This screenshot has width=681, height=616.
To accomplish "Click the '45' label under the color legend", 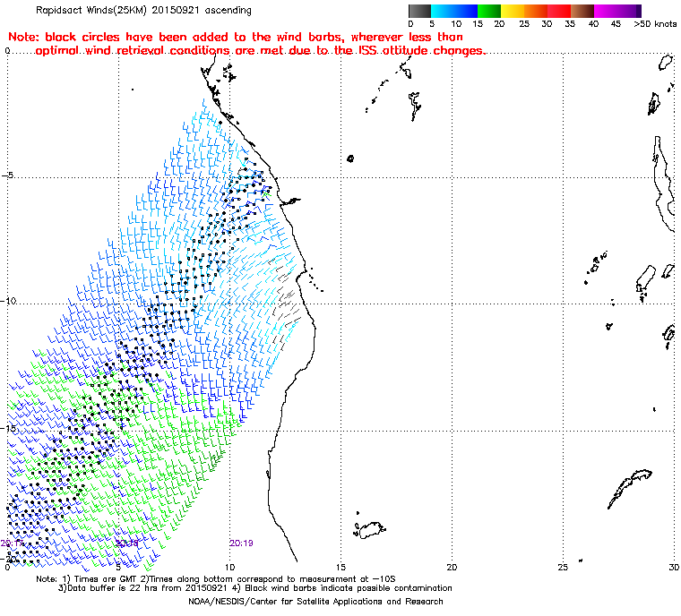I will pyautogui.click(x=616, y=24).
